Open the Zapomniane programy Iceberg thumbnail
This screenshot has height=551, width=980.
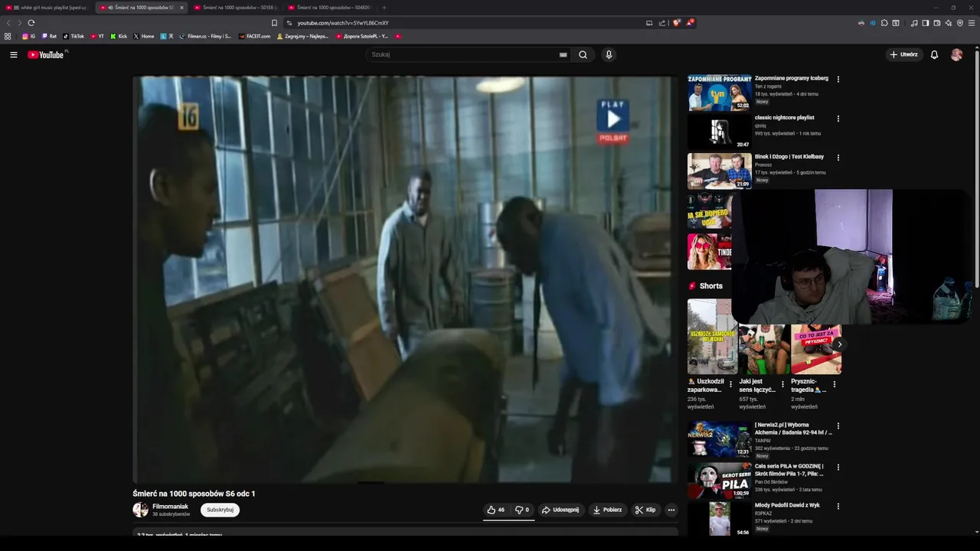(720, 93)
